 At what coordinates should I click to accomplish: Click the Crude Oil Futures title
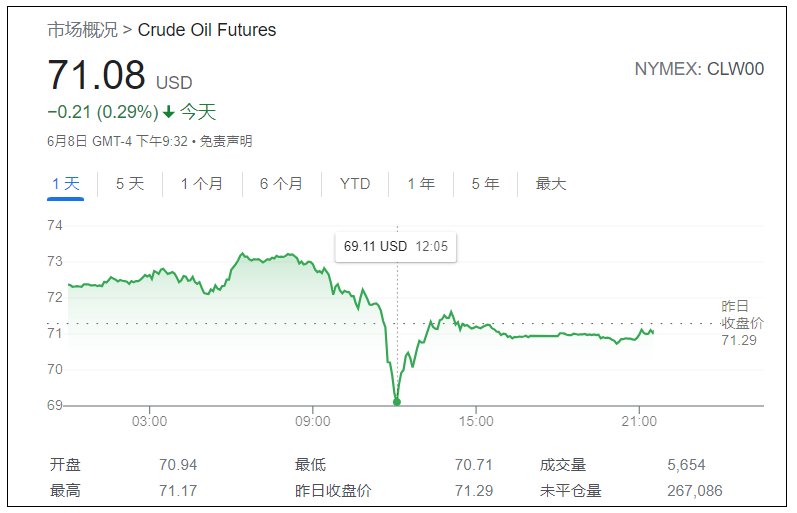coord(207,30)
